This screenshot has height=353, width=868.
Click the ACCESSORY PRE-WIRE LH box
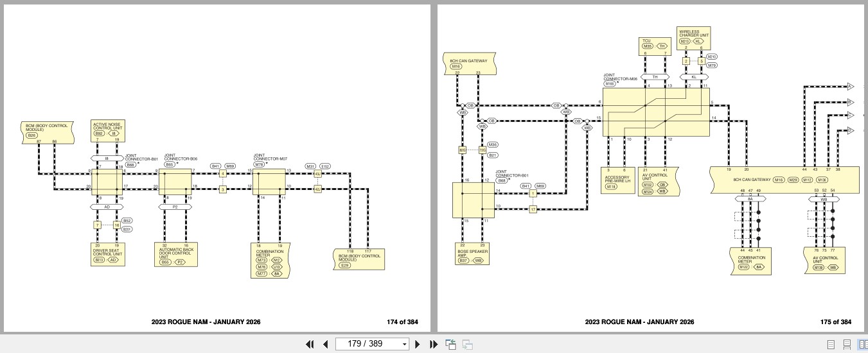(618, 179)
